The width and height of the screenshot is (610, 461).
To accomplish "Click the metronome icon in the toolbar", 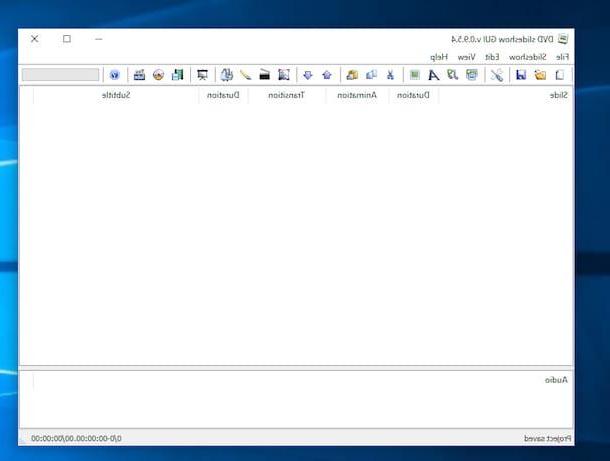I will click(226, 75).
